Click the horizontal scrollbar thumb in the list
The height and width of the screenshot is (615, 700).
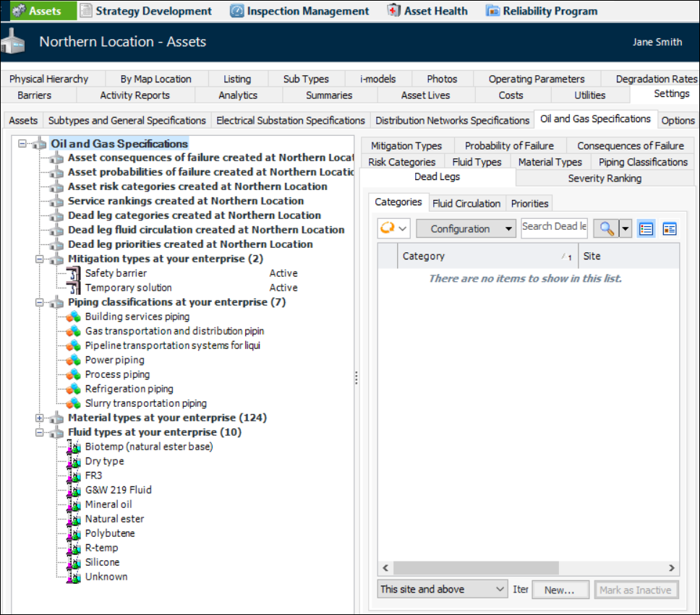(x=476, y=568)
